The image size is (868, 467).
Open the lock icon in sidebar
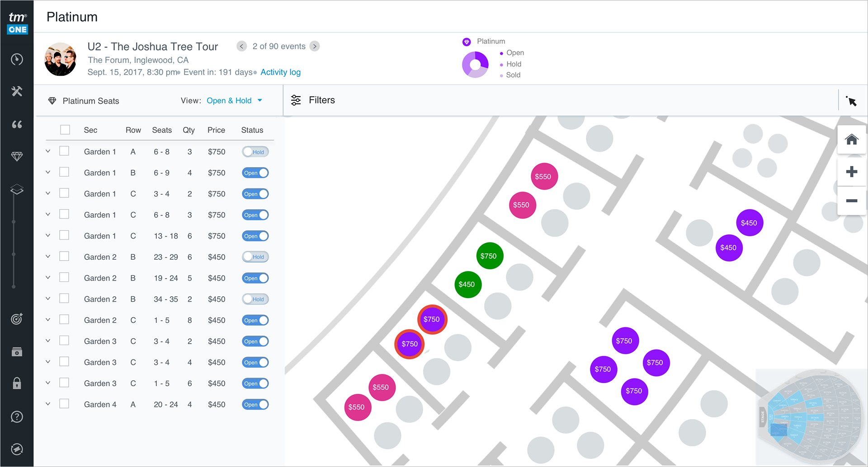tap(17, 383)
